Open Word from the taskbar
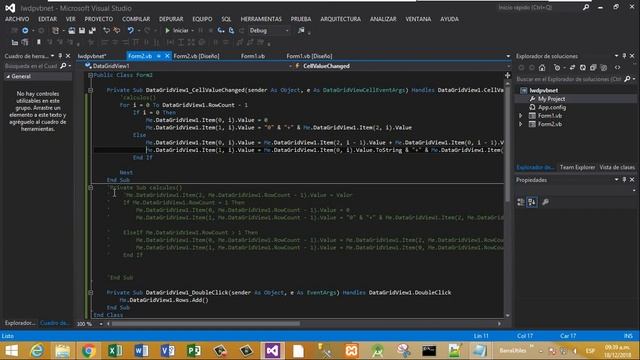The height and width of the screenshot is (360, 640). [x=141, y=351]
